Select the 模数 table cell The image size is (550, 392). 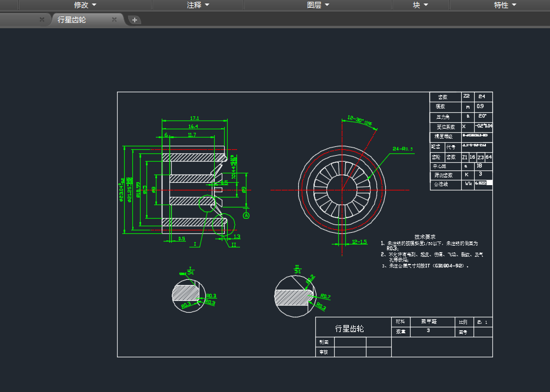pyautogui.click(x=445, y=106)
